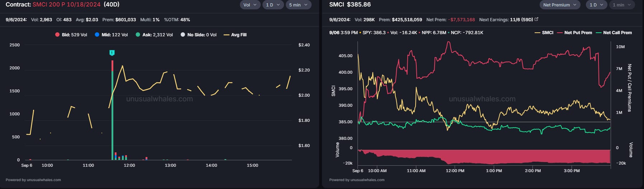Click the 405.00 SMCI price axis label

(x=345, y=56)
